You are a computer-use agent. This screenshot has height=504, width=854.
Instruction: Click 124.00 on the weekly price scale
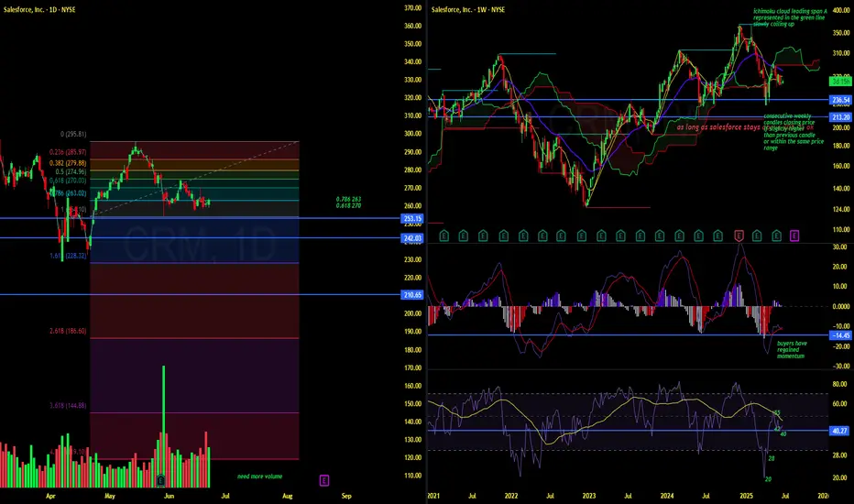pos(841,209)
